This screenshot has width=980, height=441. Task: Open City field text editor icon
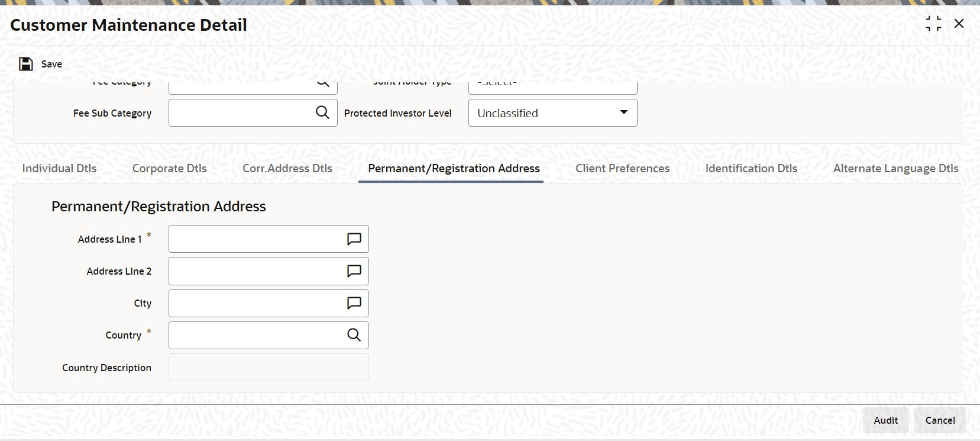354,303
